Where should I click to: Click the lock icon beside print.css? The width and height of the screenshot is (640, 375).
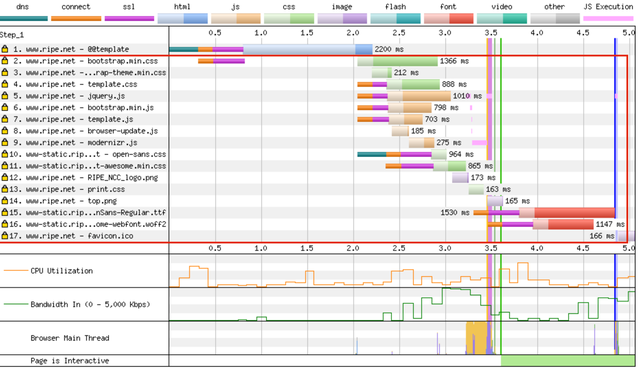pos(5,189)
